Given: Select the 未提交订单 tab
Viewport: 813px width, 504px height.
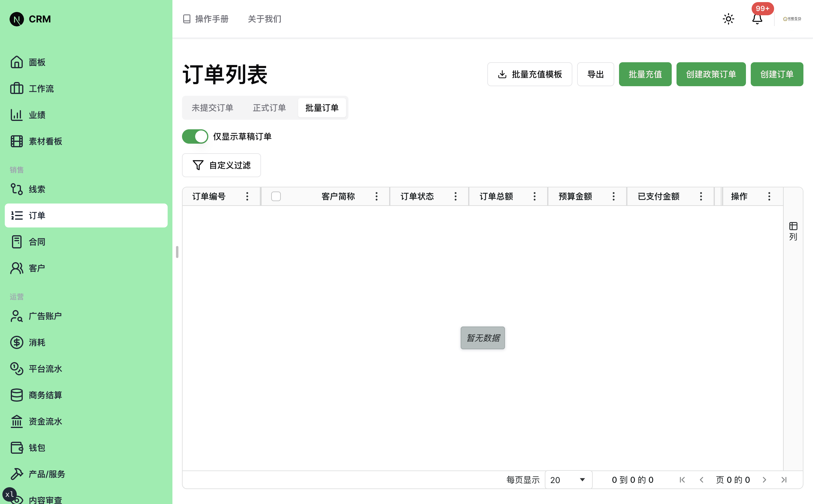Looking at the screenshot, I should (x=212, y=108).
